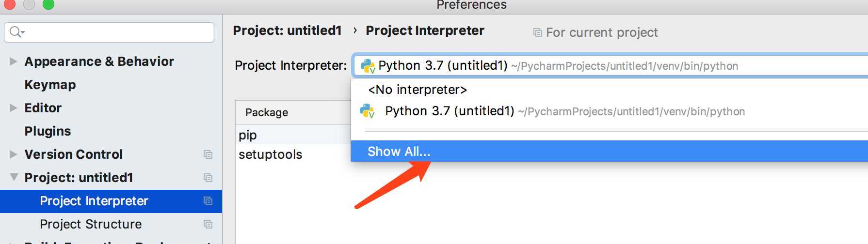This screenshot has width=868, height=244.
Task: Click Python icon in interpreter combo box
Action: pos(368,66)
